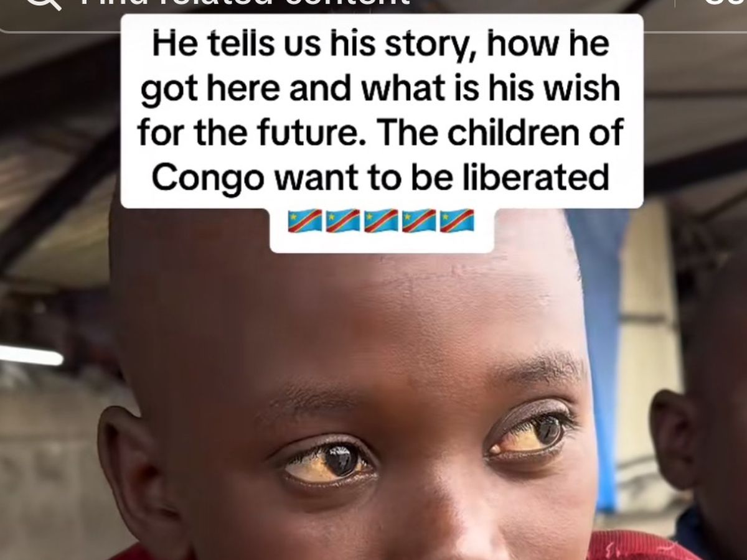The height and width of the screenshot is (560, 747).
Task: Tap the caption line 'Congo want to be liberated'
Action: [380, 177]
